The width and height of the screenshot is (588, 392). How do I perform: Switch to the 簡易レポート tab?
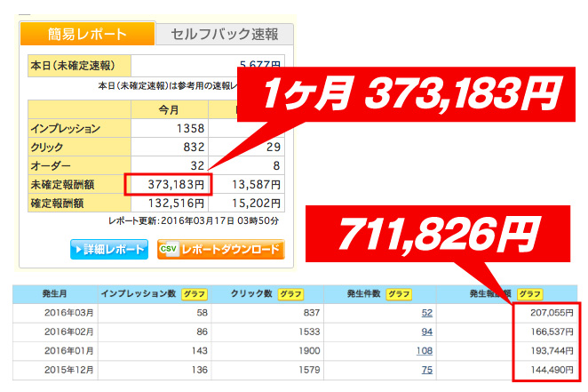pos(86,35)
